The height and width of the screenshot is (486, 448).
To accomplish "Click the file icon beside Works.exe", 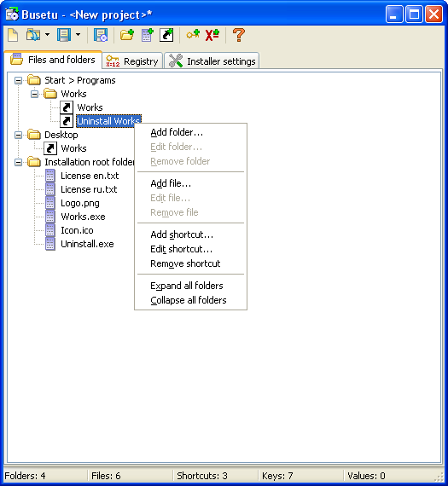I will point(50,217).
